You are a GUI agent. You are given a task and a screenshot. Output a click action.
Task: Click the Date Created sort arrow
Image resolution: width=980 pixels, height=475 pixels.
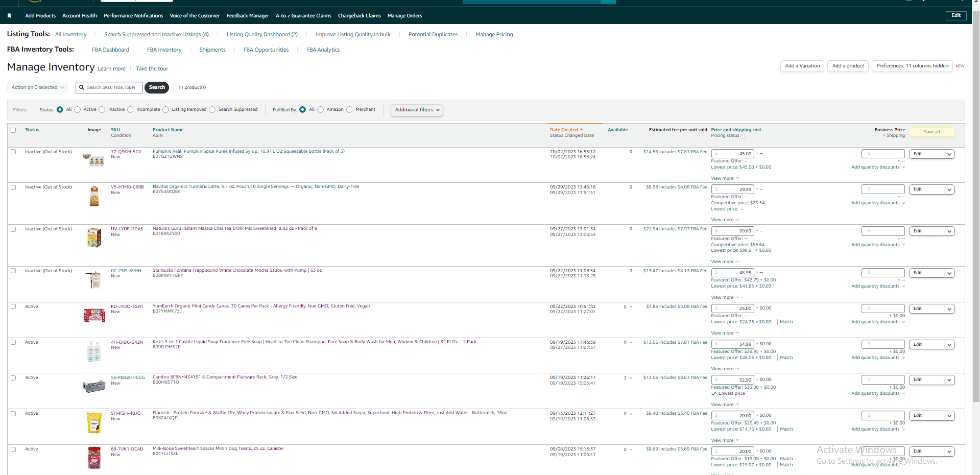[x=581, y=130]
